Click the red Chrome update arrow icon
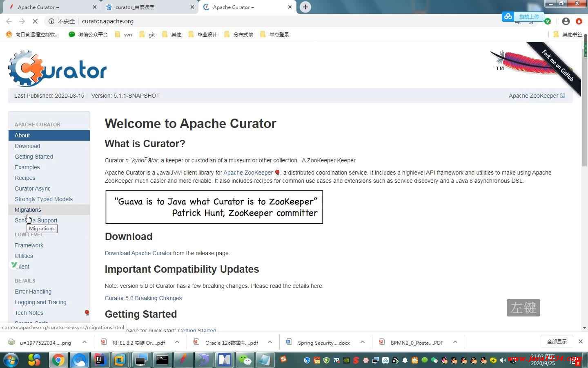 click(579, 21)
